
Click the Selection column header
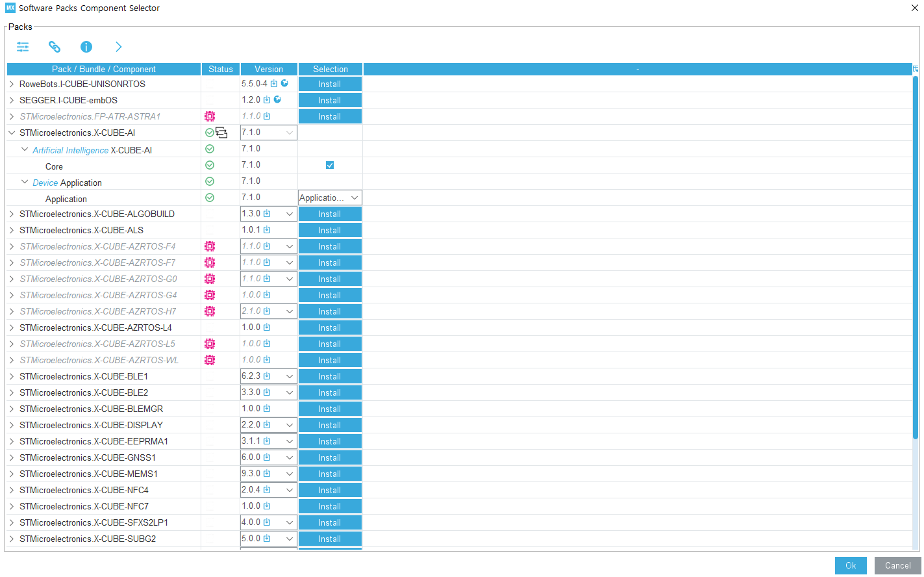(x=331, y=69)
